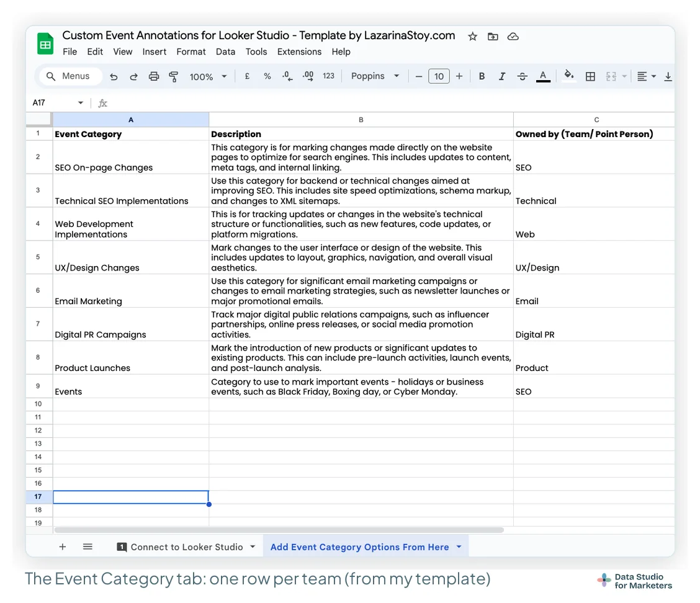Select row 9 header
The width and height of the screenshot is (700, 603).
(39, 386)
